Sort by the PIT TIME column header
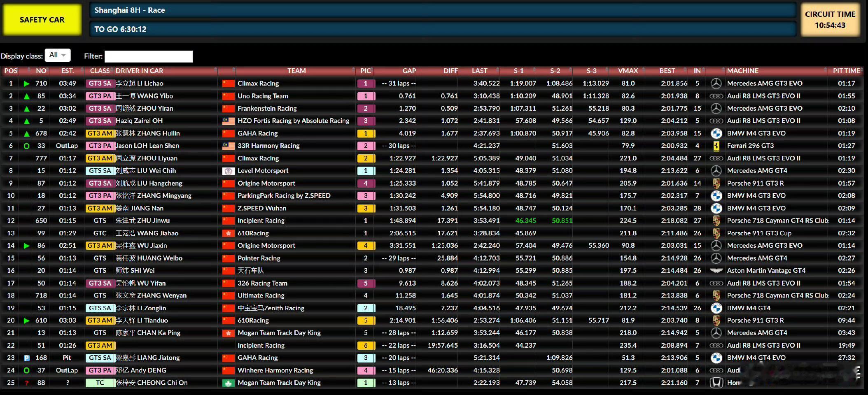 [x=847, y=71]
